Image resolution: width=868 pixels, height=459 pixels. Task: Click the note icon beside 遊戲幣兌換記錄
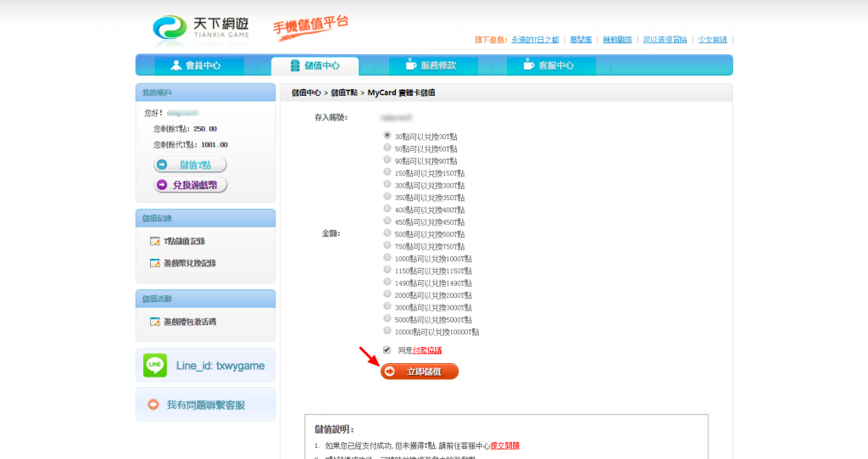(x=155, y=263)
